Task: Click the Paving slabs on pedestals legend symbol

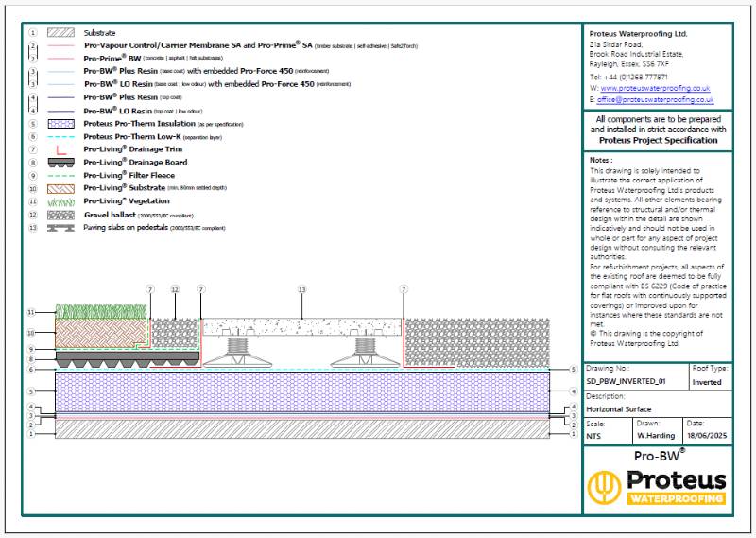Action: [60, 228]
